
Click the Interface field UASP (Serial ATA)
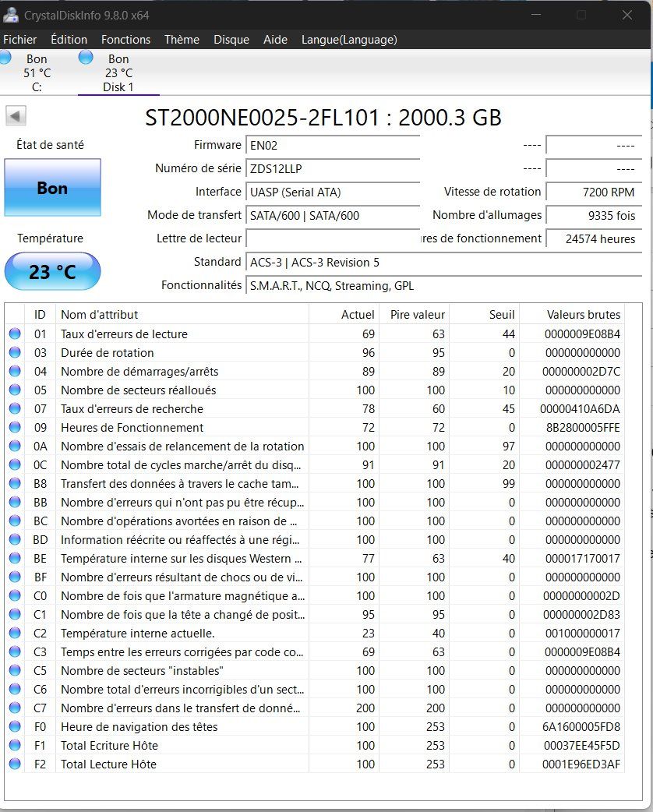[x=333, y=192]
